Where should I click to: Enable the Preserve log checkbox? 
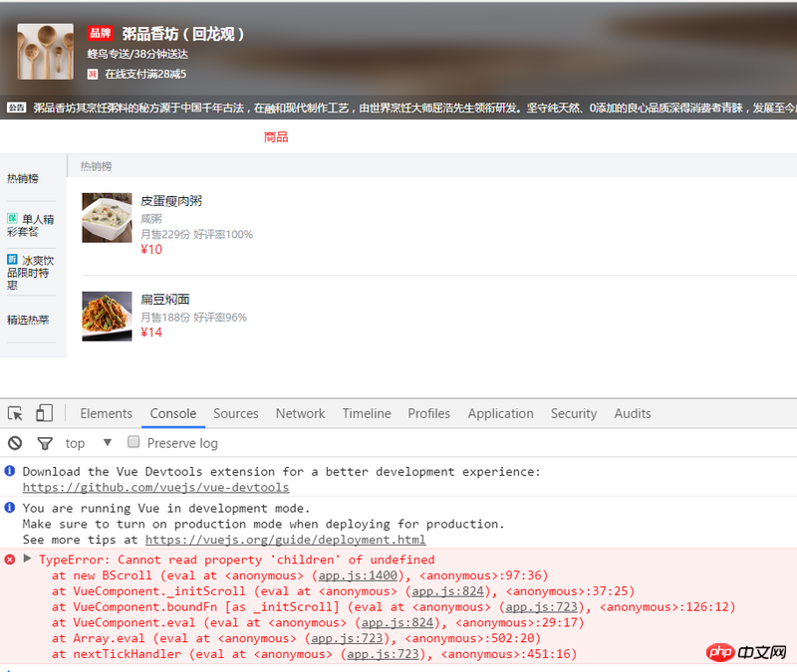133,442
